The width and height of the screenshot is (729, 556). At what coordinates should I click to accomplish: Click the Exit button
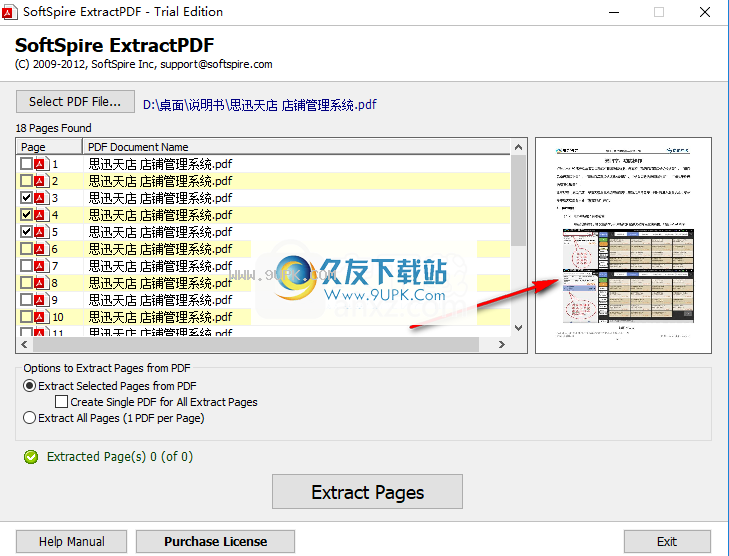point(667,542)
